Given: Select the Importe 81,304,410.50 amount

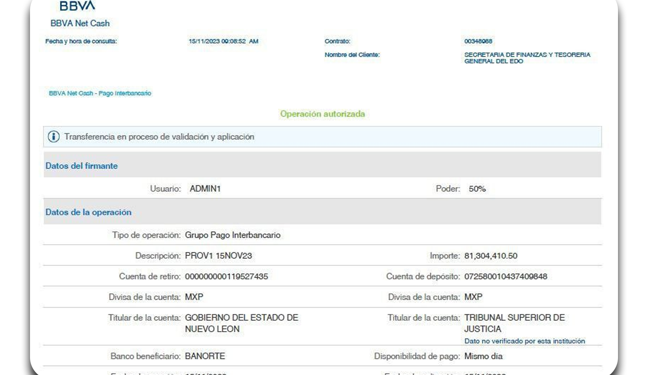Looking at the screenshot, I should click(491, 256).
